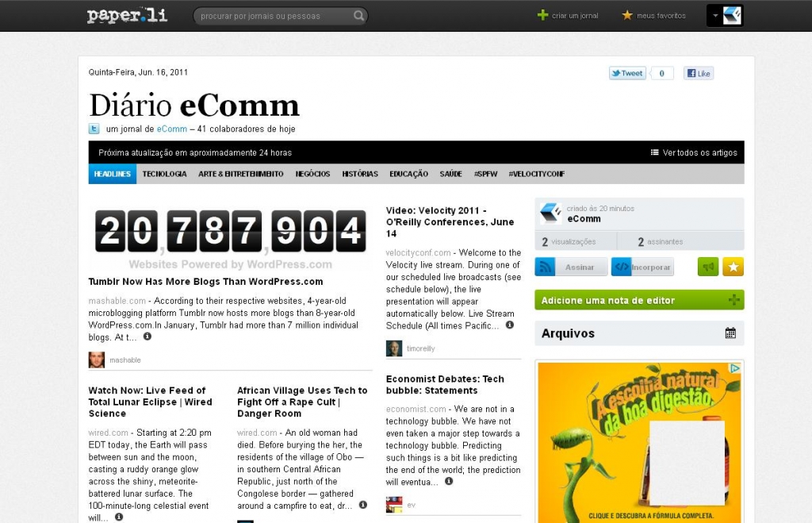Click the user avatar in top bar
The width and height of the screenshot is (812, 523).
[732, 16]
